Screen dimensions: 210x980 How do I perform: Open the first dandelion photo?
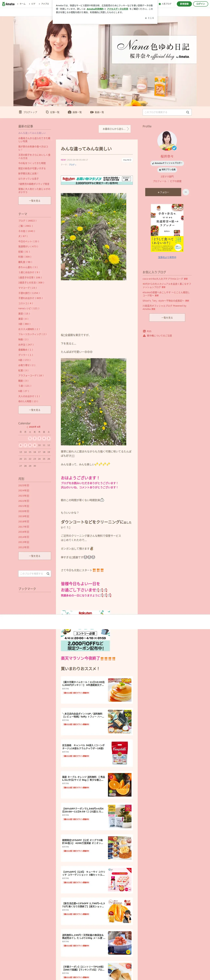click(x=93, y=237)
